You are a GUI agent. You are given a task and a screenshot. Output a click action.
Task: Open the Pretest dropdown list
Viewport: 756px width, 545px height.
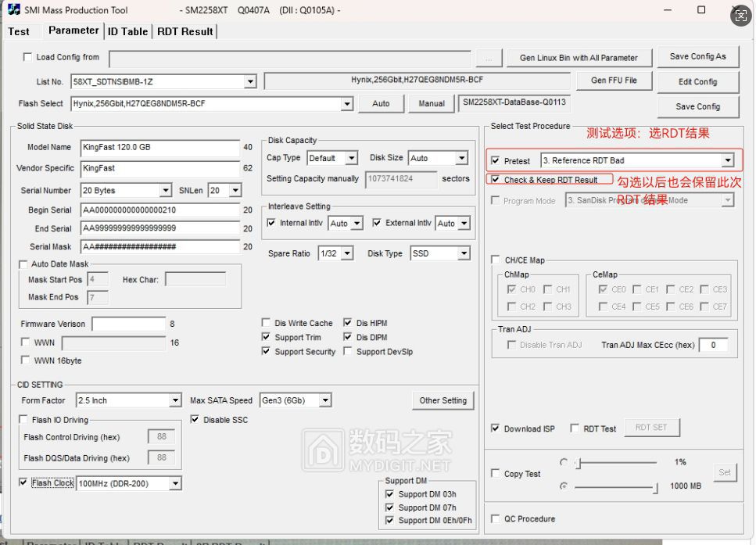pyautogui.click(x=727, y=160)
